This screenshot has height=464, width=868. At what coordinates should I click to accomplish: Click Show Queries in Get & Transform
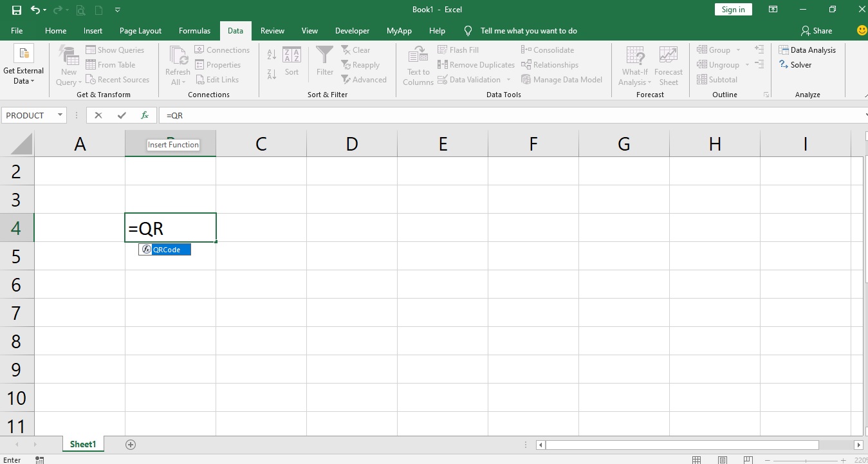115,50
